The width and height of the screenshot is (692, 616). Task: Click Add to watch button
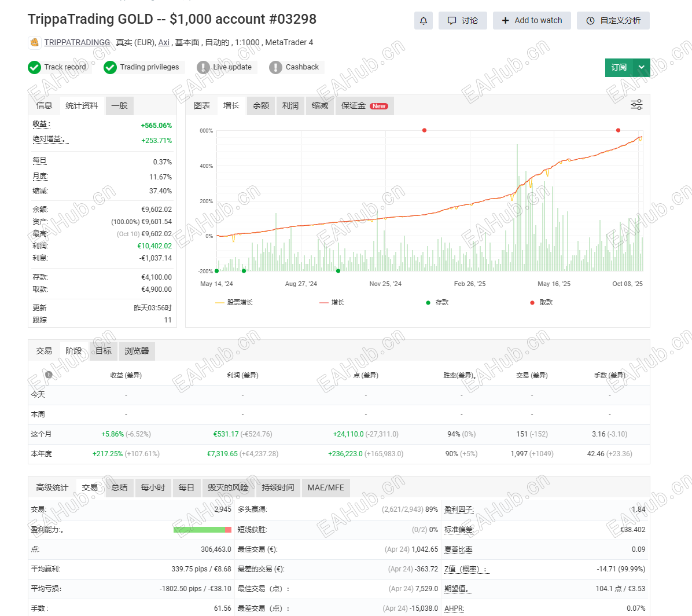pos(532,21)
